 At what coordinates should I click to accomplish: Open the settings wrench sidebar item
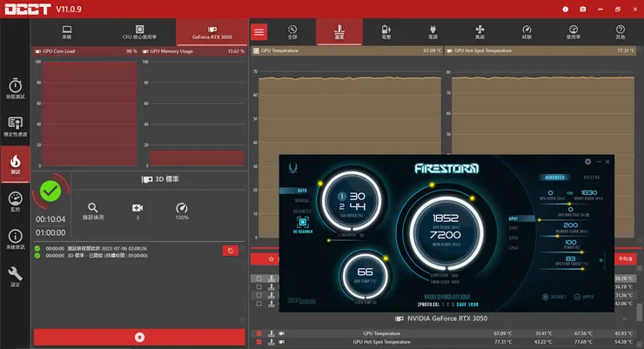point(15,277)
